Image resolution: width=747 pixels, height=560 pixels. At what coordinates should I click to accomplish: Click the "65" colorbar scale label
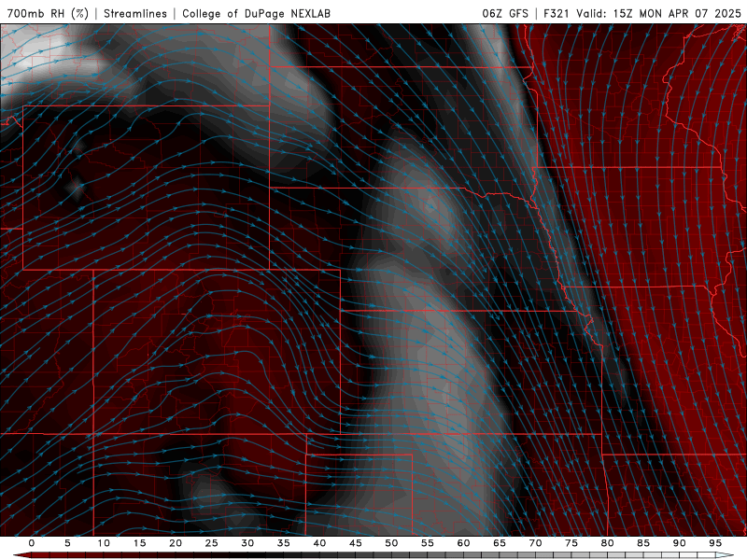[x=500, y=543]
